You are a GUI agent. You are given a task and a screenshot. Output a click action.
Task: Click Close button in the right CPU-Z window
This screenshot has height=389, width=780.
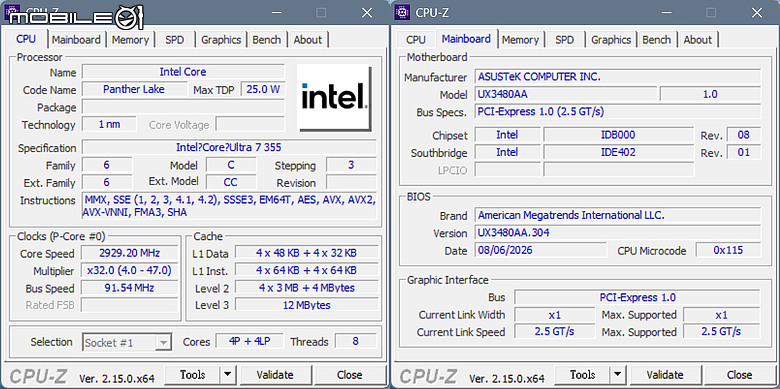739,375
